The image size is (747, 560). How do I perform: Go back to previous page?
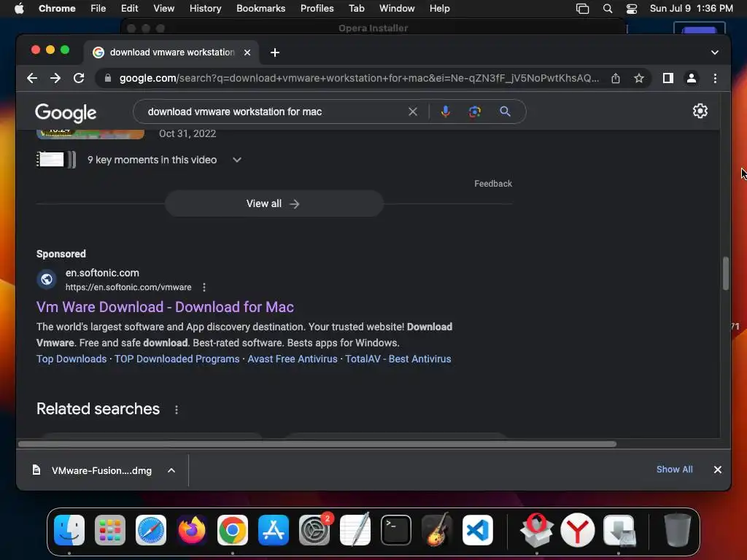click(x=32, y=78)
